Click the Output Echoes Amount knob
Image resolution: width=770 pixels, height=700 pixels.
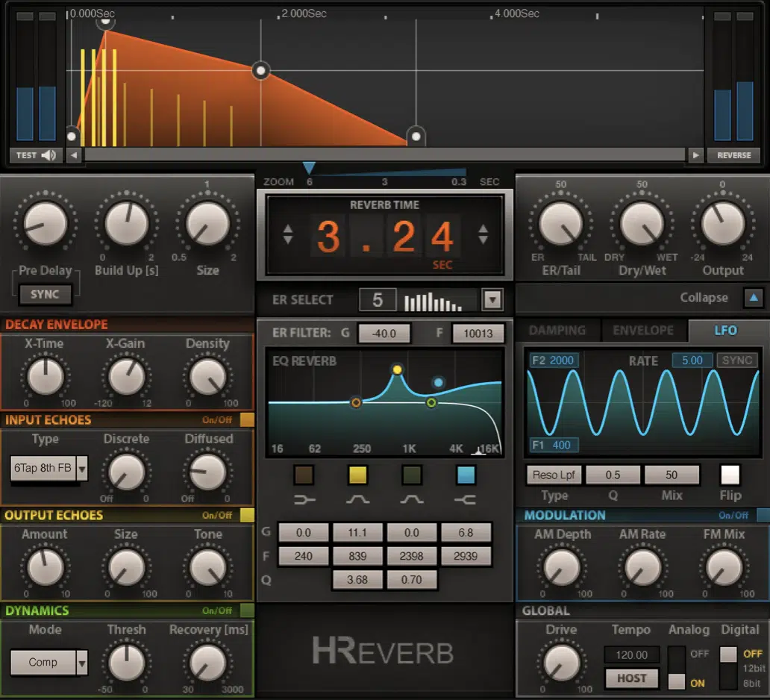pos(46,567)
